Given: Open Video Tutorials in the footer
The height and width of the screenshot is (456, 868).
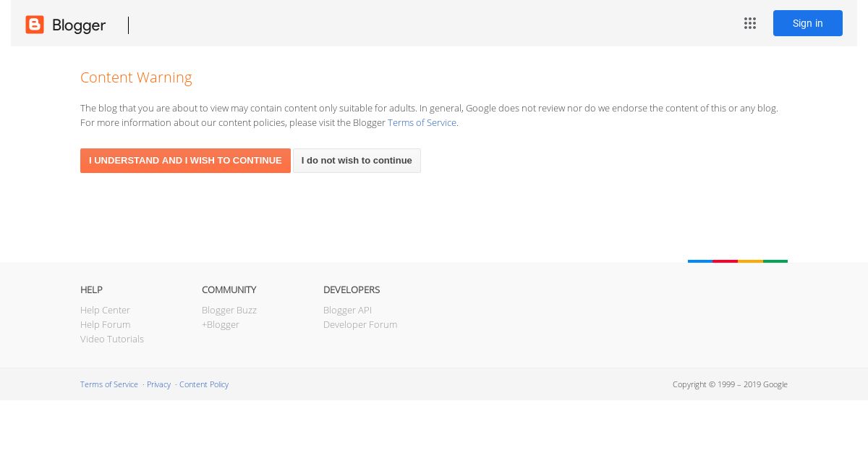Looking at the screenshot, I should pos(112,339).
